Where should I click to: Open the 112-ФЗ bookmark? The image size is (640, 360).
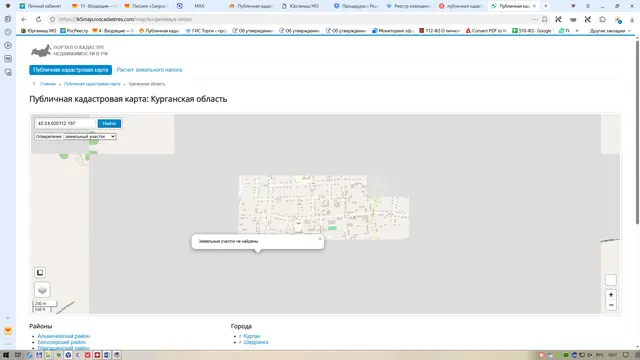(440, 31)
